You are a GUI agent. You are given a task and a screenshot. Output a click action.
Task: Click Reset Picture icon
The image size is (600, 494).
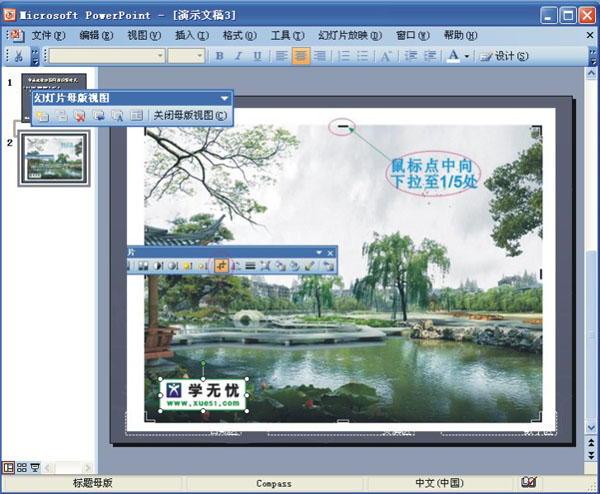328,266
